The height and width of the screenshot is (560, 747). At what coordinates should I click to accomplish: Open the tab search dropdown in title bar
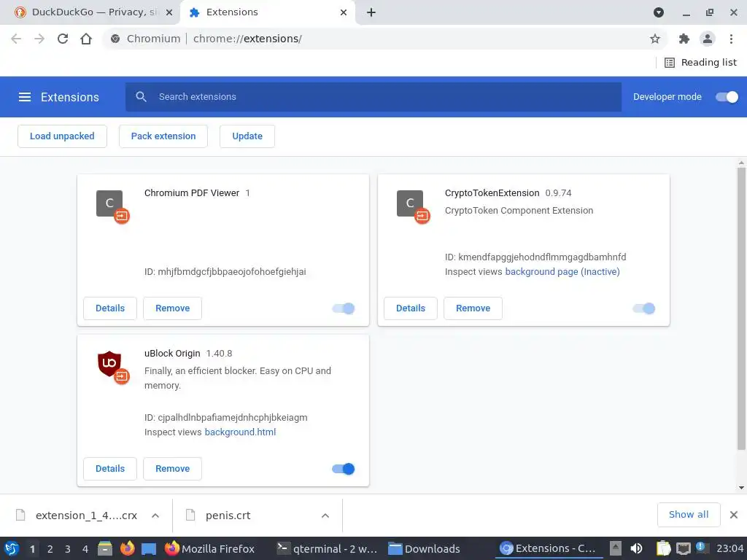pos(659,12)
